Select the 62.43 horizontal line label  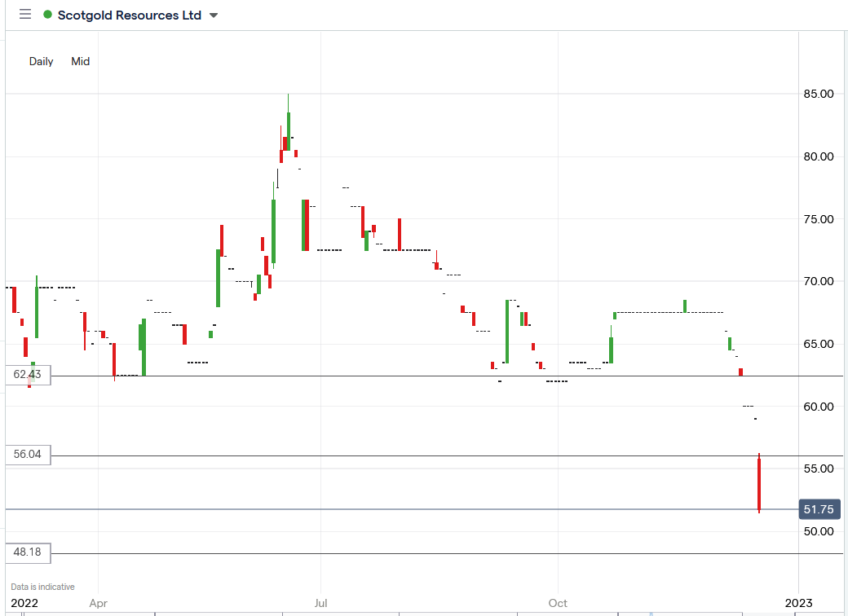(28, 375)
